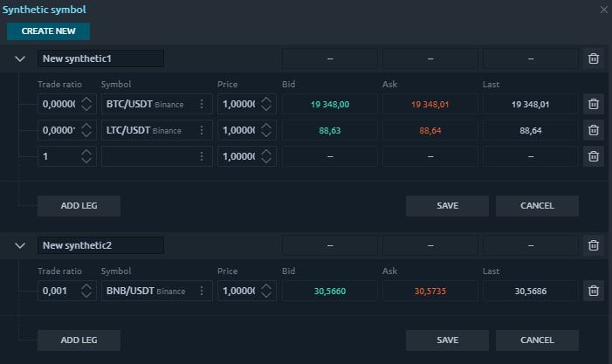Increase LTC/USDT price multiplier with up arrow
This screenshot has height=364, width=612.
266,126
